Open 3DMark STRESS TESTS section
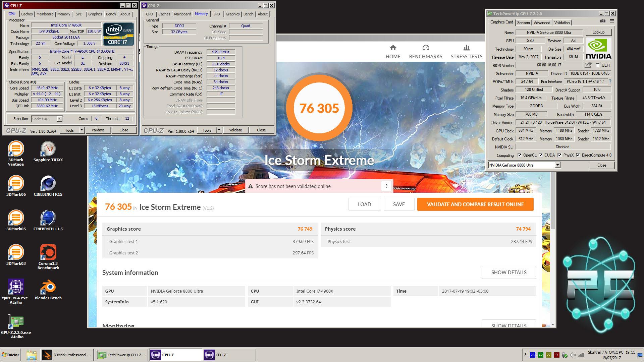The image size is (644, 362). [x=466, y=52]
